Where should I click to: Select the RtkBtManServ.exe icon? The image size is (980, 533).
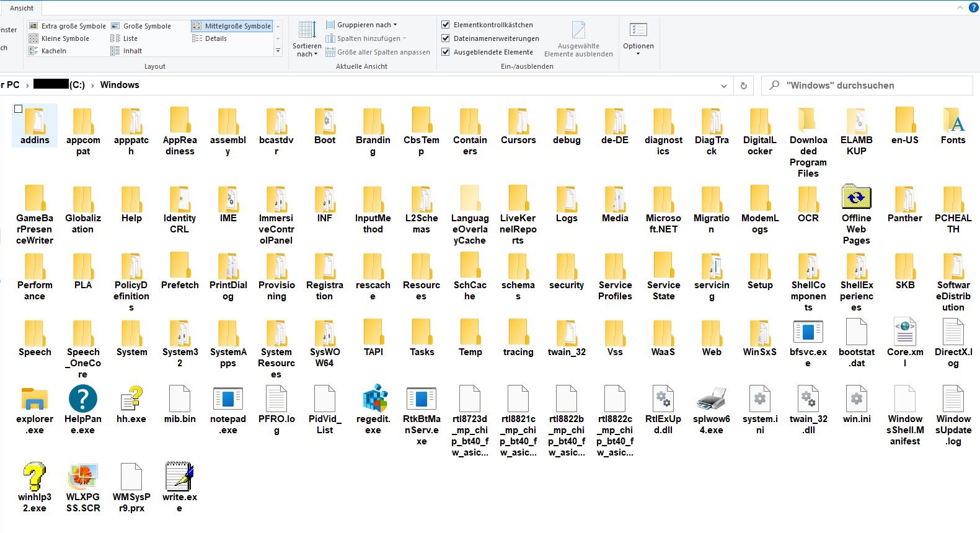422,399
